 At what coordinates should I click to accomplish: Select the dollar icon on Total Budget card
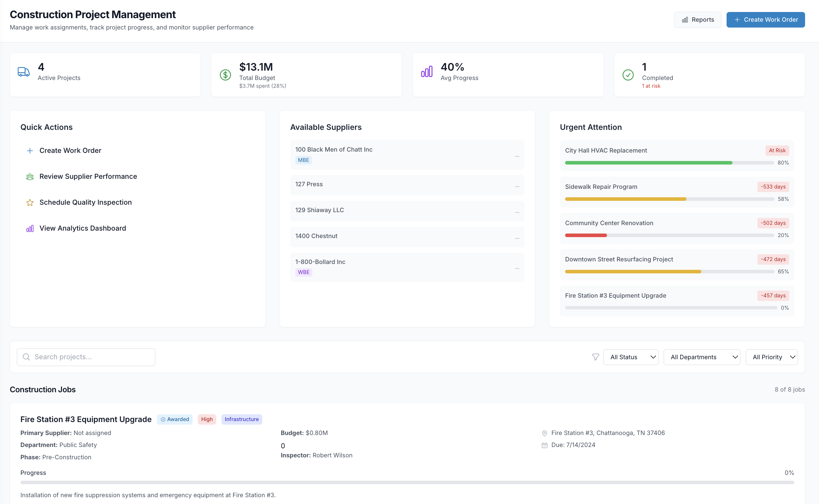(x=225, y=75)
